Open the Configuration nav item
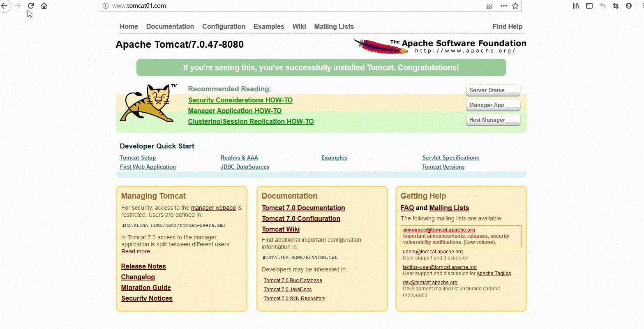 click(x=224, y=26)
